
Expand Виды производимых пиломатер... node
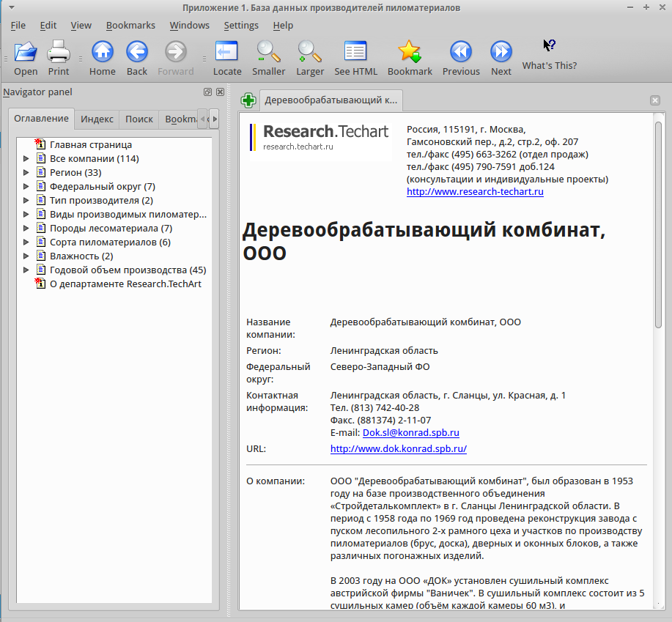26,215
